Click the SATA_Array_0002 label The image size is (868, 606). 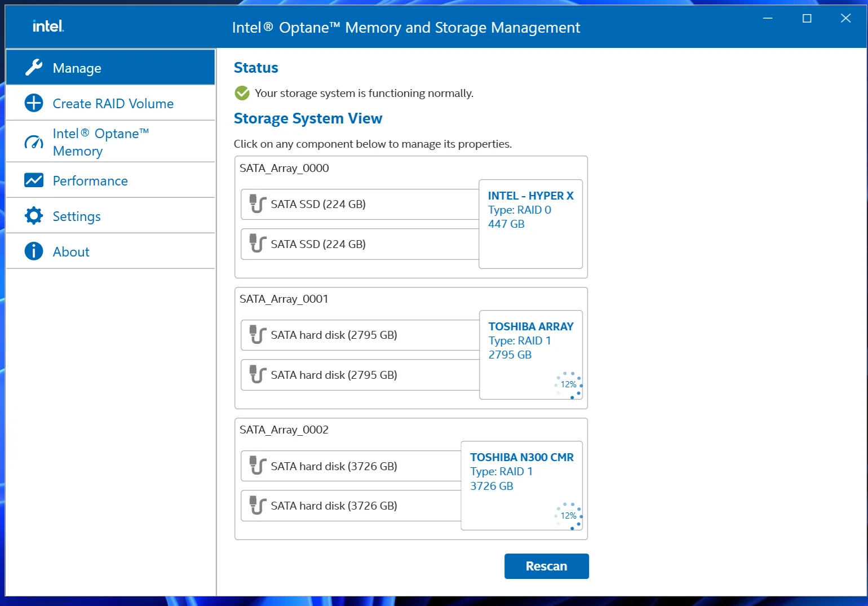pos(284,430)
